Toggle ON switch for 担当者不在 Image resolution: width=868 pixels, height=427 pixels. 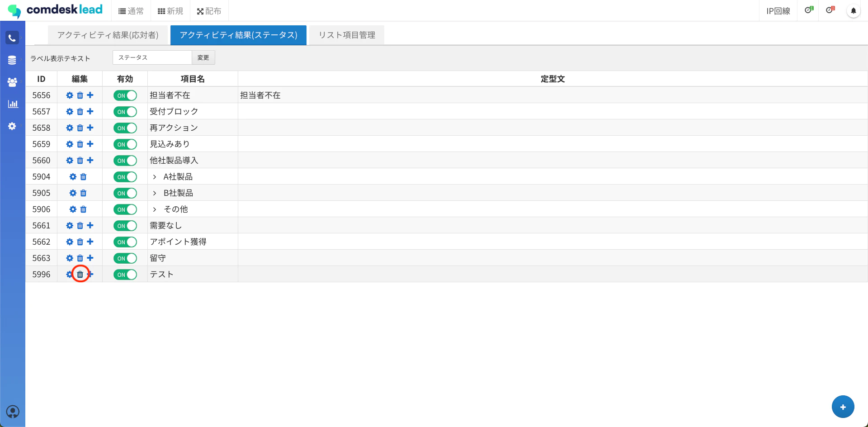(125, 95)
